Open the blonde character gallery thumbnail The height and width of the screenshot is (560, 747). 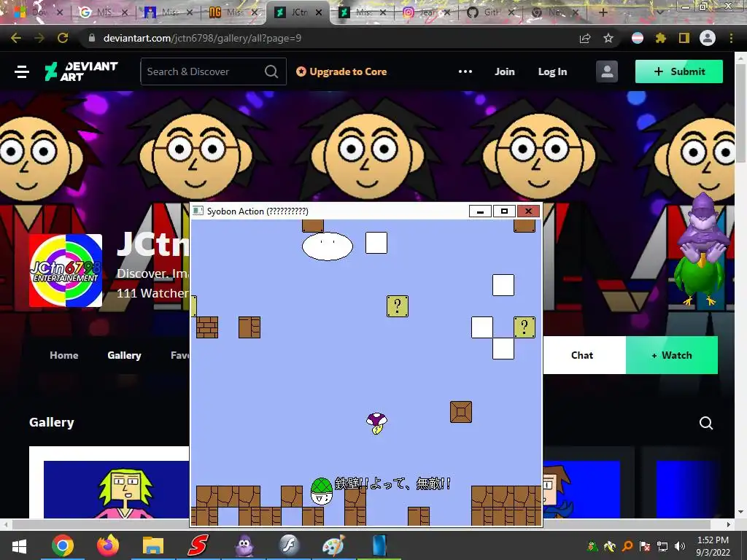(x=117, y=489)
